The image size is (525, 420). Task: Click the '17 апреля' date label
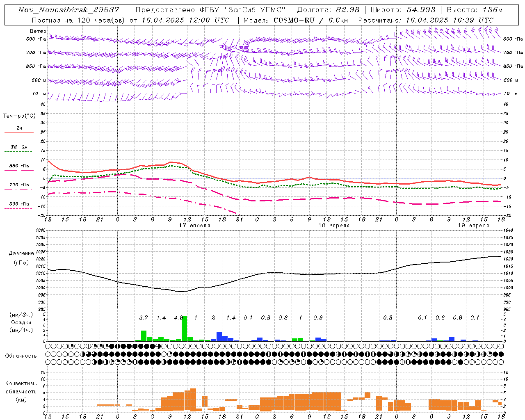coord(194,226)
